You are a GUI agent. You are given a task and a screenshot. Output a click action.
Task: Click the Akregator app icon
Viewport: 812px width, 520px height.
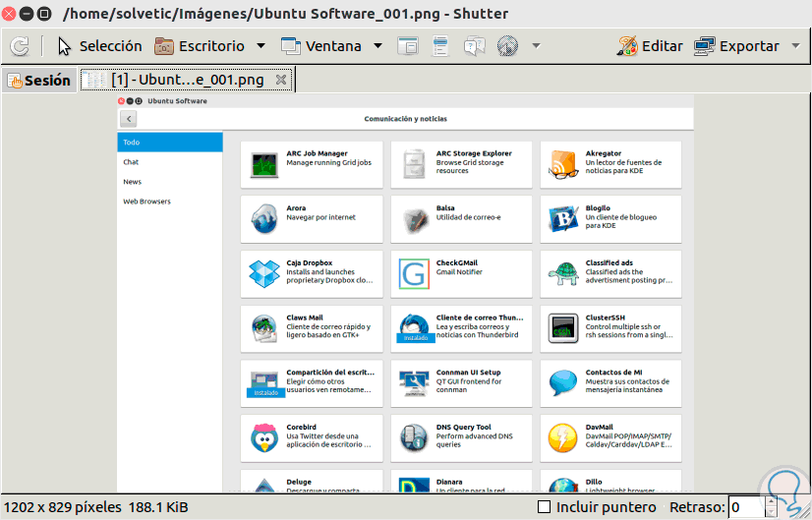pos(563,165)
